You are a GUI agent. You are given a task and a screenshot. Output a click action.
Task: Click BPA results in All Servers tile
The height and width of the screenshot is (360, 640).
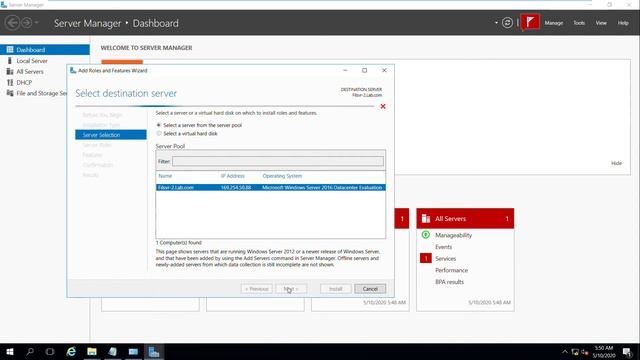(449, 282)
